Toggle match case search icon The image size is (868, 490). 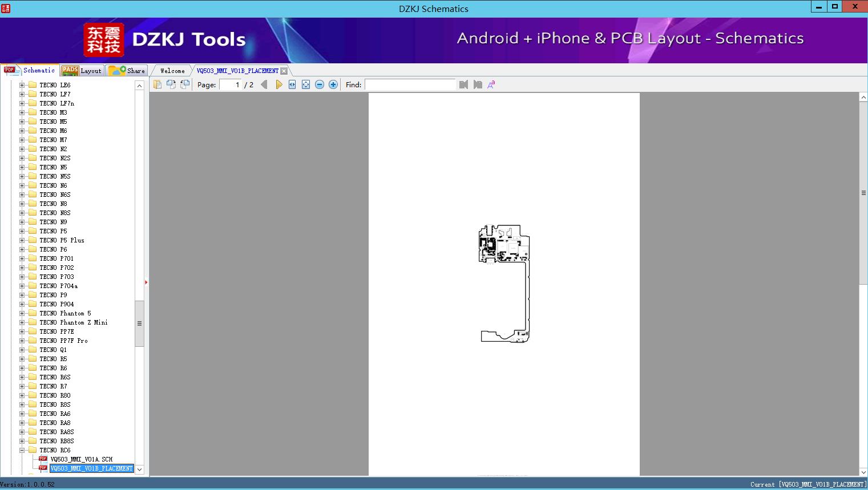[491, 84]
